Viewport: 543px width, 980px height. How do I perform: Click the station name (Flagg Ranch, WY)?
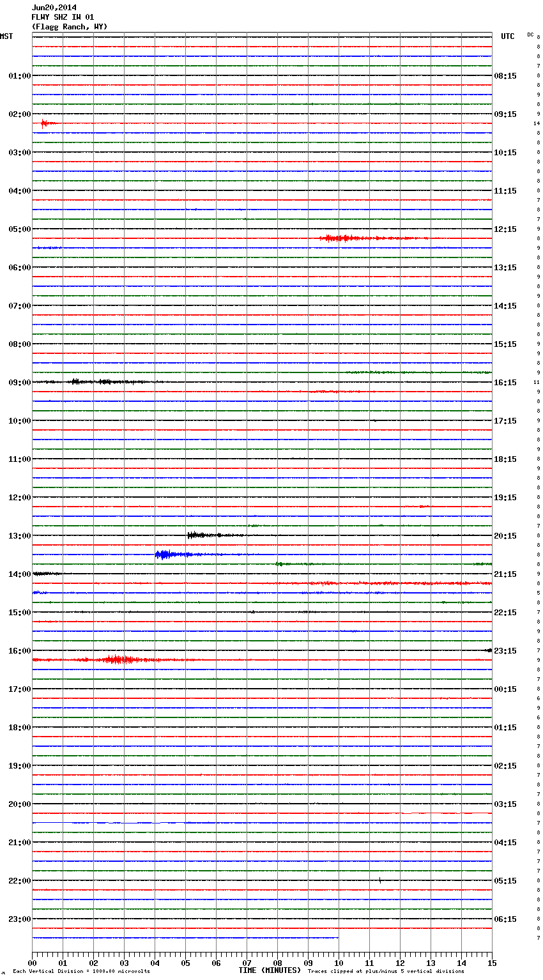click(x=70, y=27)
